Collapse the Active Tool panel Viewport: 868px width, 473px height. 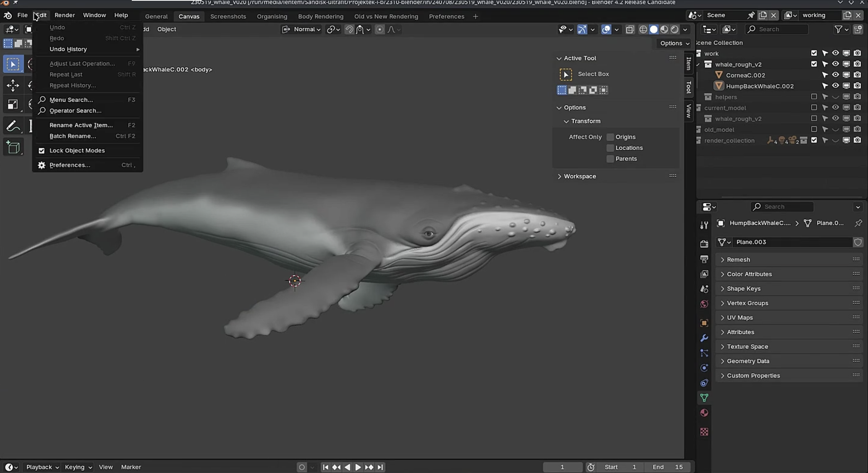616,58
